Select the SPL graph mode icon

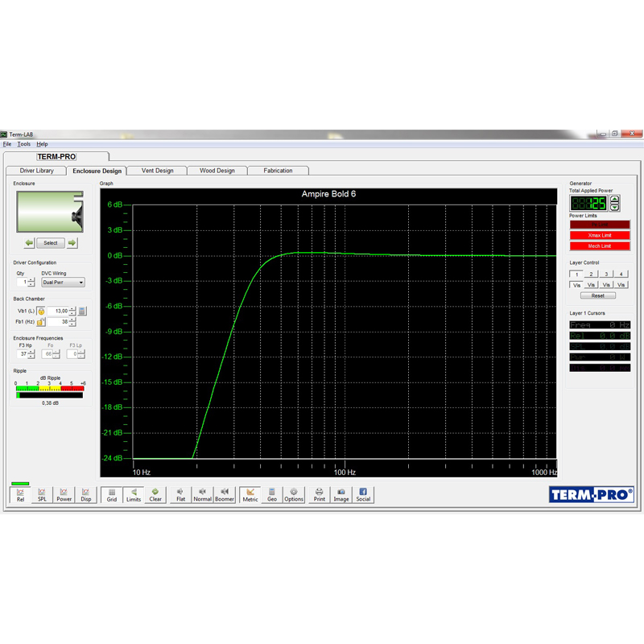click(42, 493)
